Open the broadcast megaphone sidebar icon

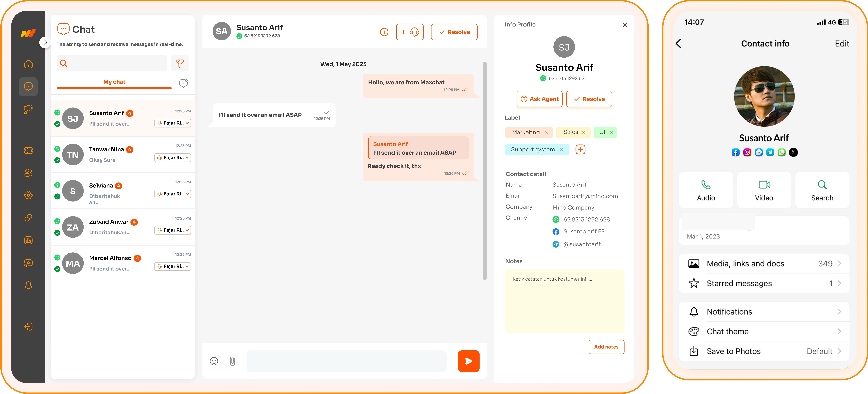(x=28, y=109)
